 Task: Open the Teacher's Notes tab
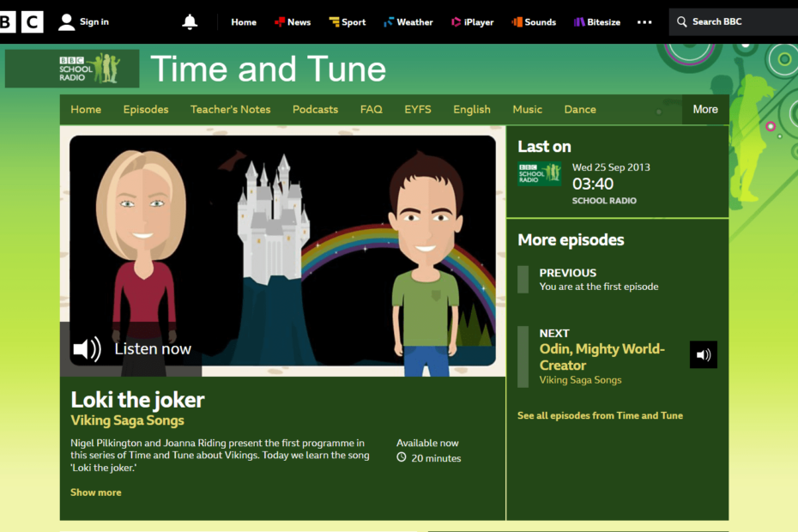pos(228,109)
